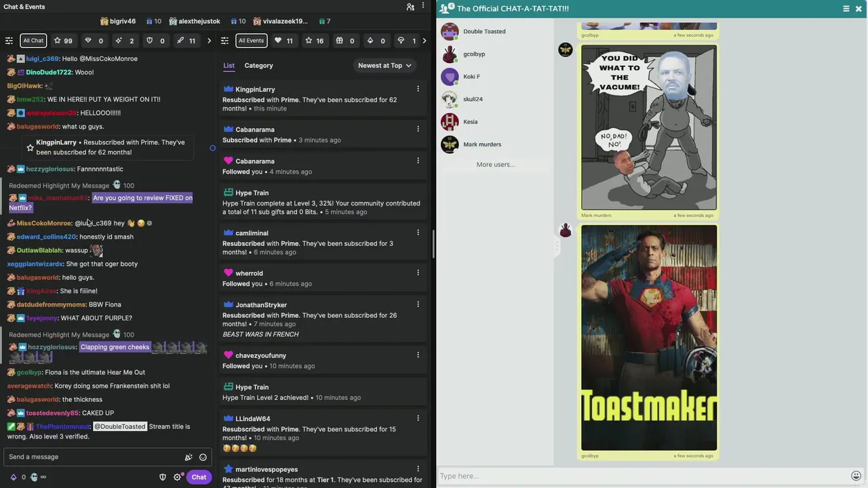The height and width of the screenshot is (488, 868).
Task: Open more options for LLindaW64 event
Action: coord(418,418)
